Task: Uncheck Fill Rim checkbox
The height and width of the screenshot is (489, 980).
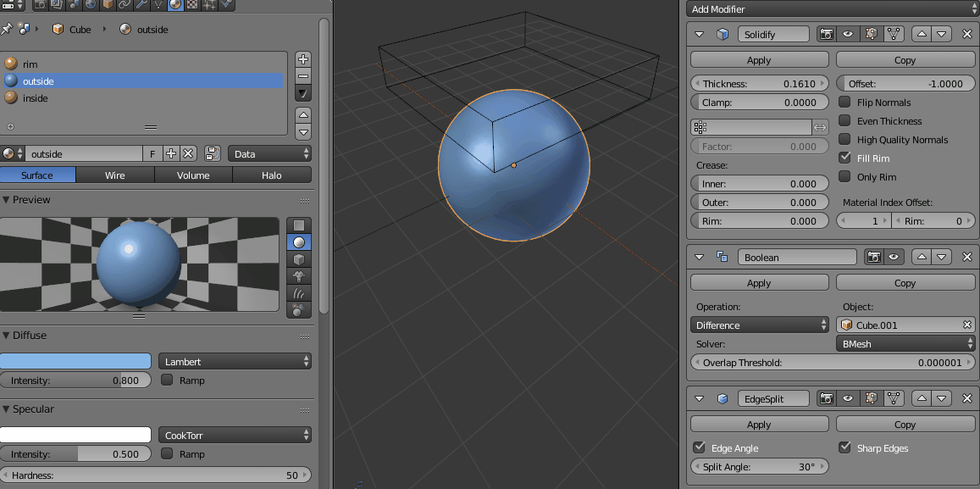Action: click(x=844, y=158)
